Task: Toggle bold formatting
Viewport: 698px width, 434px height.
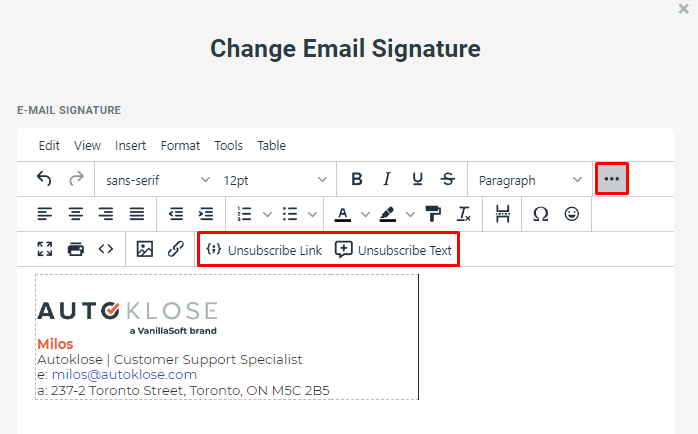Action: [x=357, y=180]
